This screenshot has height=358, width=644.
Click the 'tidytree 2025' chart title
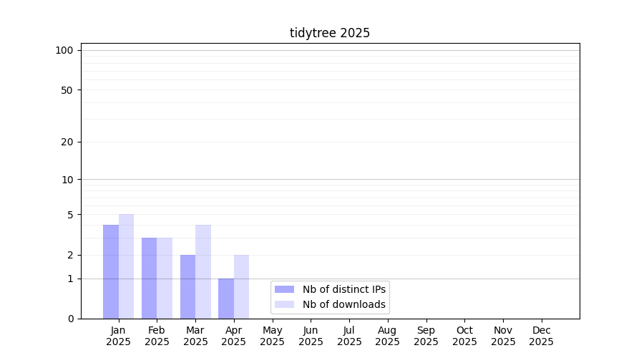click(330, 33)
